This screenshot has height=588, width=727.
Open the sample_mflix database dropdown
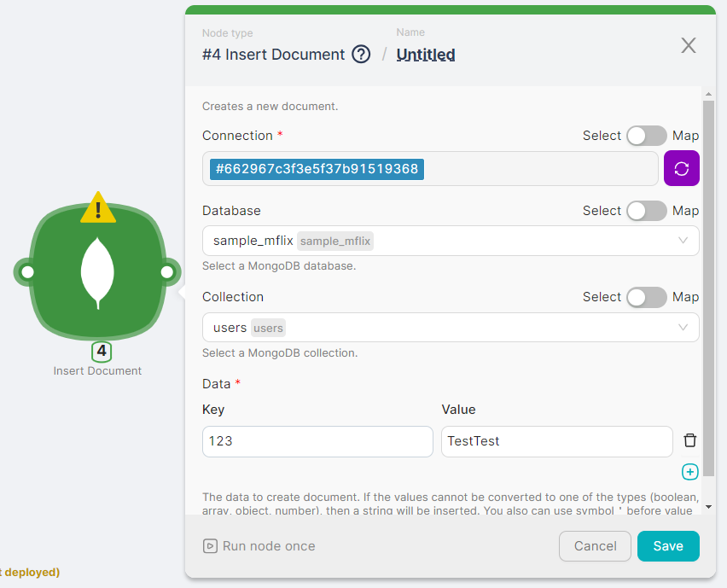(682, 241)
